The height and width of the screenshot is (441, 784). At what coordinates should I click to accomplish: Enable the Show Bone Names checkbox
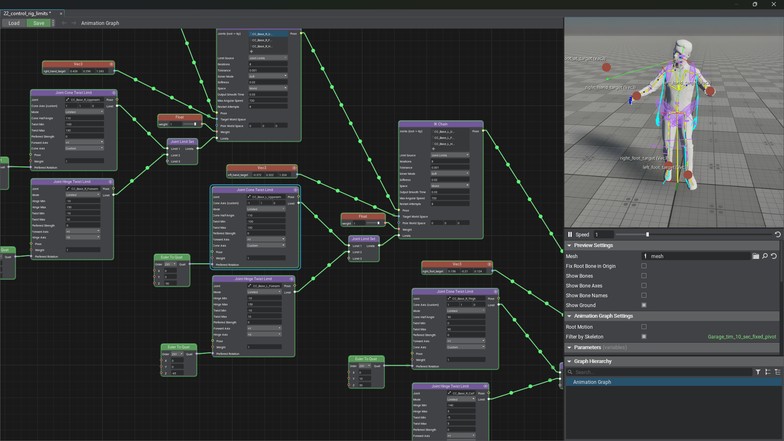644,295
